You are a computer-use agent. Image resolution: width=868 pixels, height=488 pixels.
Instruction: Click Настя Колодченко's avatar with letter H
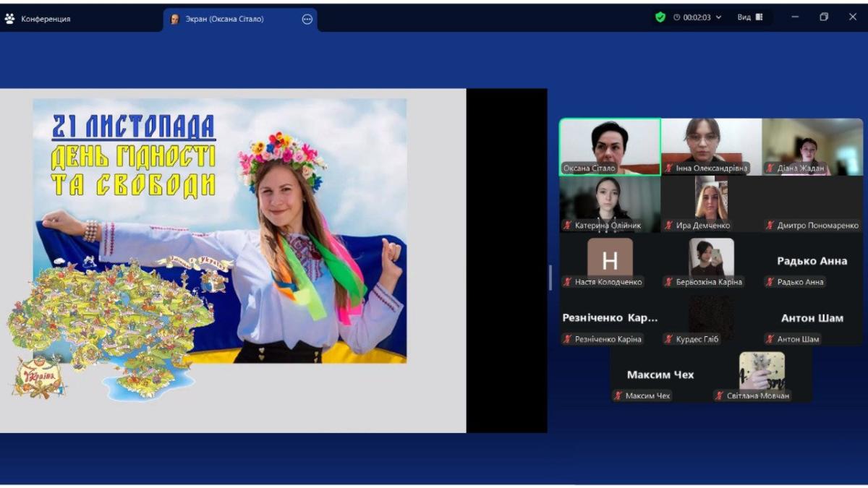tap(610, 258)
